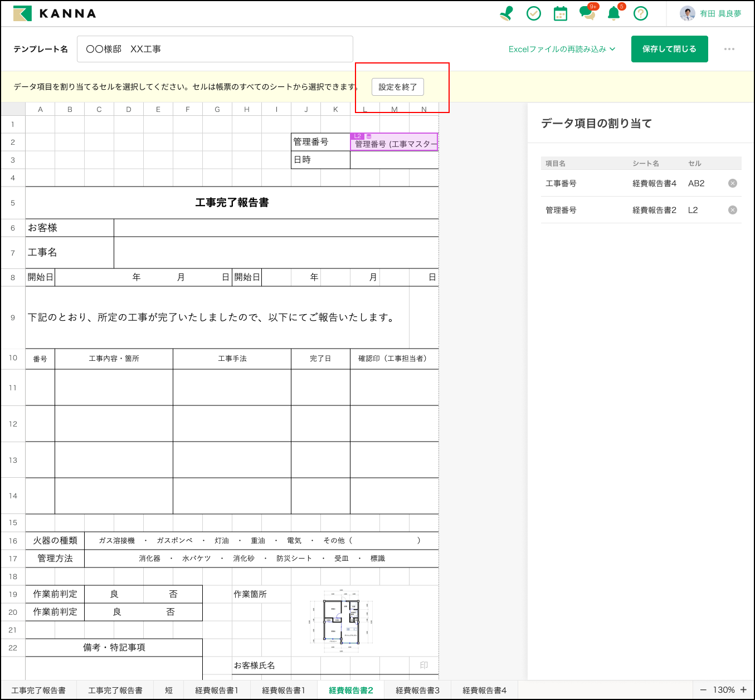The height and width of the screenshot is (700, 755).
Task: Switch to the 経費報告書4 sheet tab
Action: 484,690
